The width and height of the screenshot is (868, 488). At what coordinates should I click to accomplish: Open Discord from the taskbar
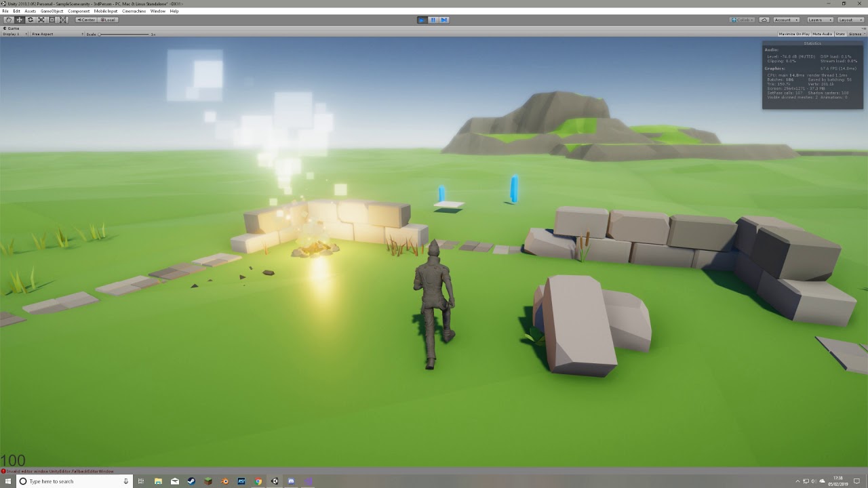(291, 481)
